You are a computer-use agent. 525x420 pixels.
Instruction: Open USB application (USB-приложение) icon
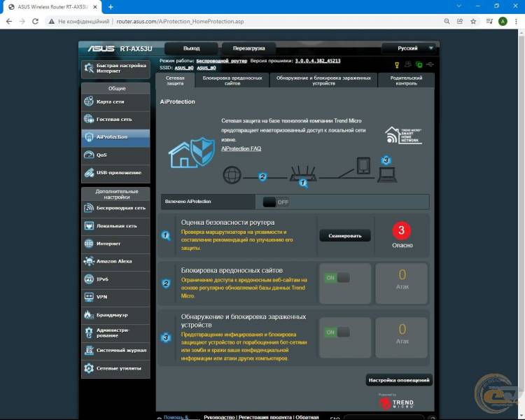[89, 172]
